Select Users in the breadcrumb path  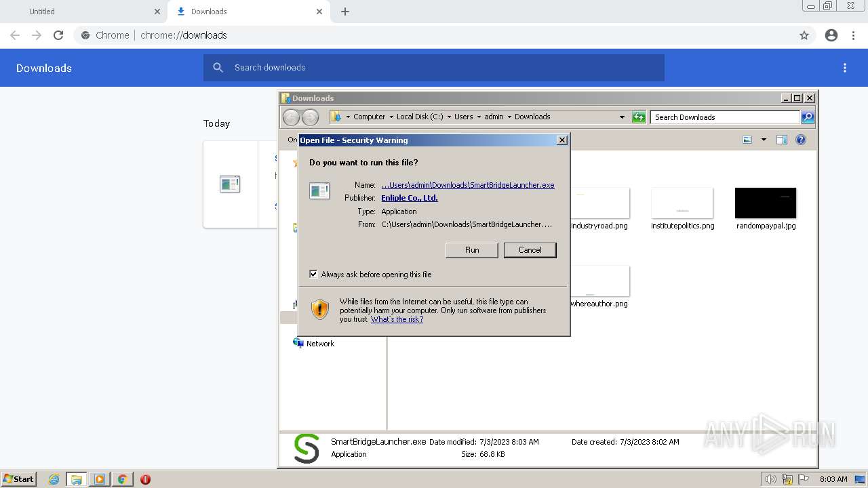coord(464,117)
